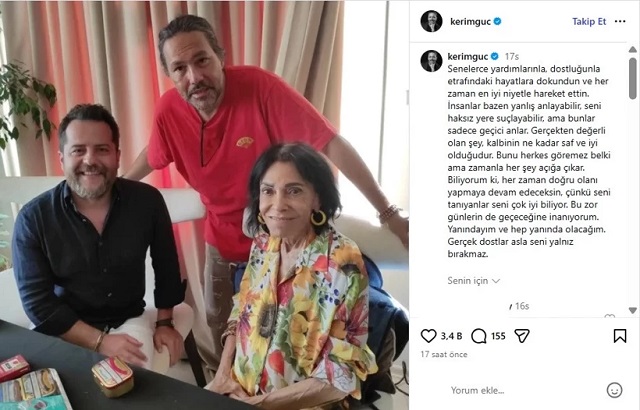The height and width of the screenshot is (410, 640).
Task: View the 3,4 B likes count
Action: pos(451,336)
